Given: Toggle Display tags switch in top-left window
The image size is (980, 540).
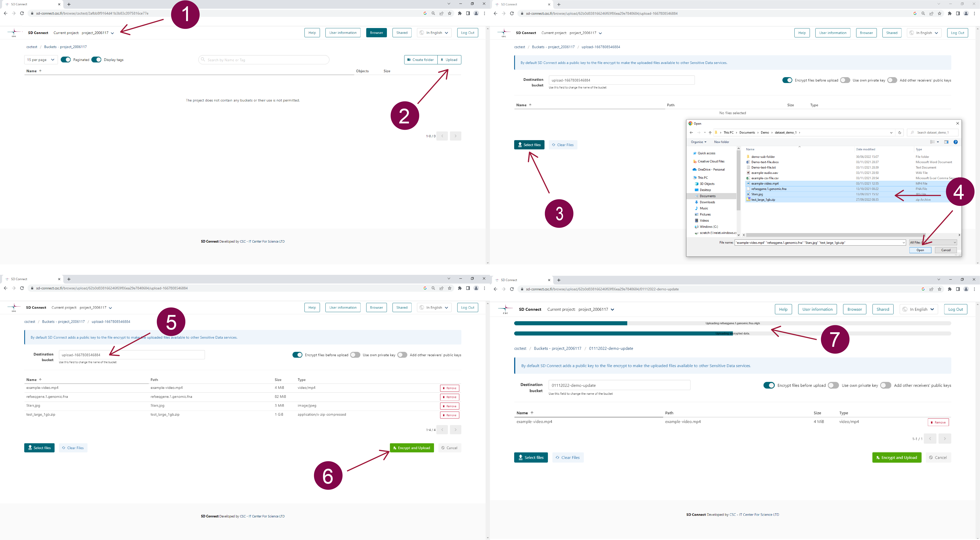Looking at the screenshot, I should pyautogui.click(x=96, y=60).
